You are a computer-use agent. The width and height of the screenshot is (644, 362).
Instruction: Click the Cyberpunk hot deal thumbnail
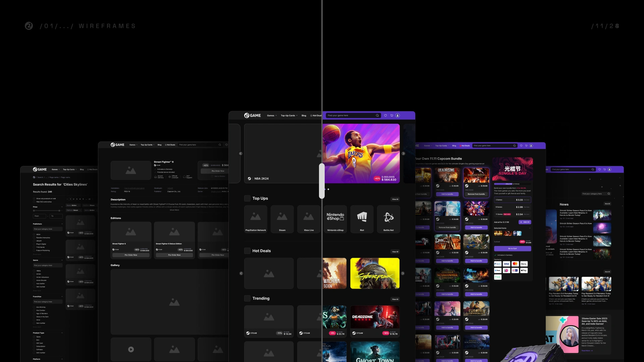(x=375, y=273)
